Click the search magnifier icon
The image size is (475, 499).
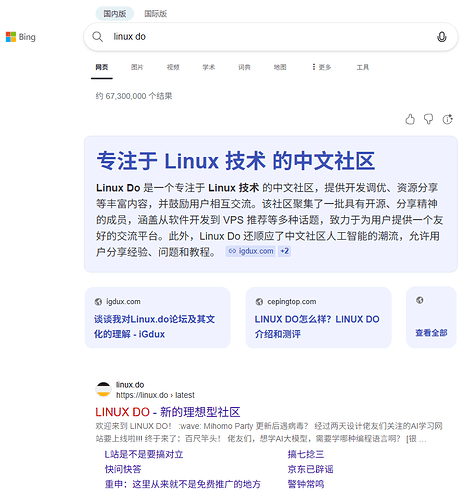point(98,37)
